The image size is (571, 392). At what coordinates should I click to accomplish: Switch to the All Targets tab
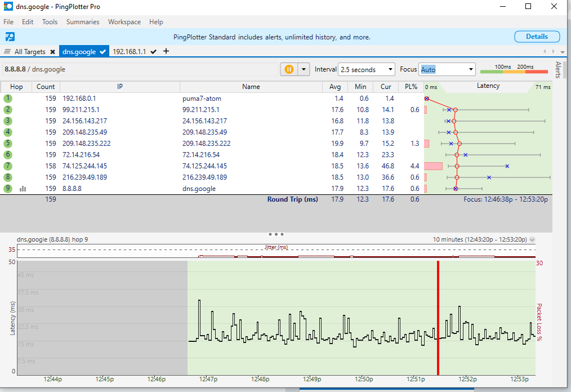(x=30, y=52)
